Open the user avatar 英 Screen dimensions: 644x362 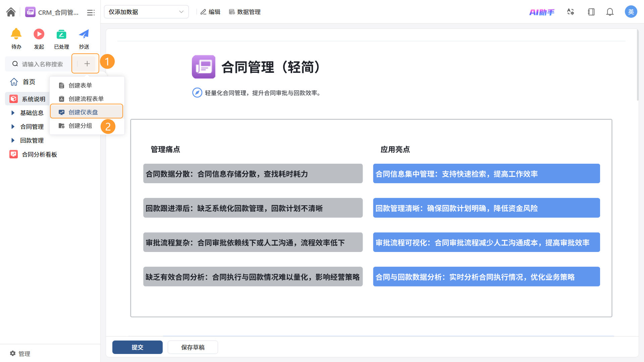(x=631, y=12)
